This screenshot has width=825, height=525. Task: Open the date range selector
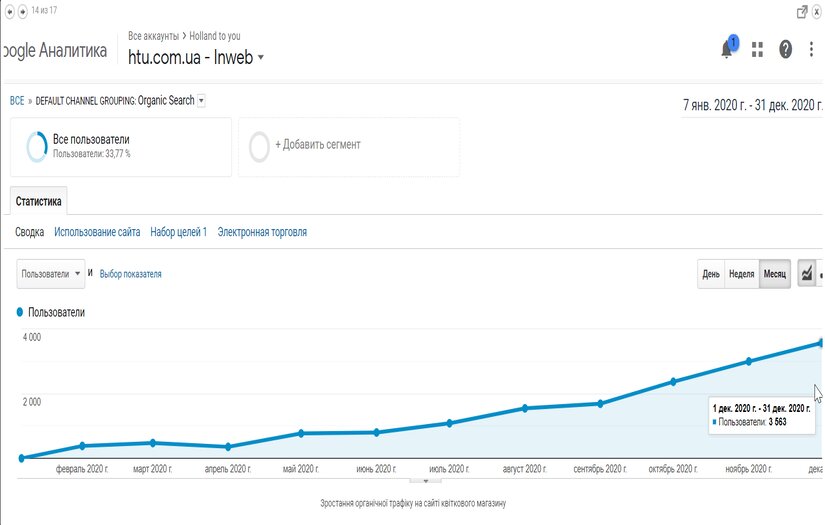[x=752, y=104]
